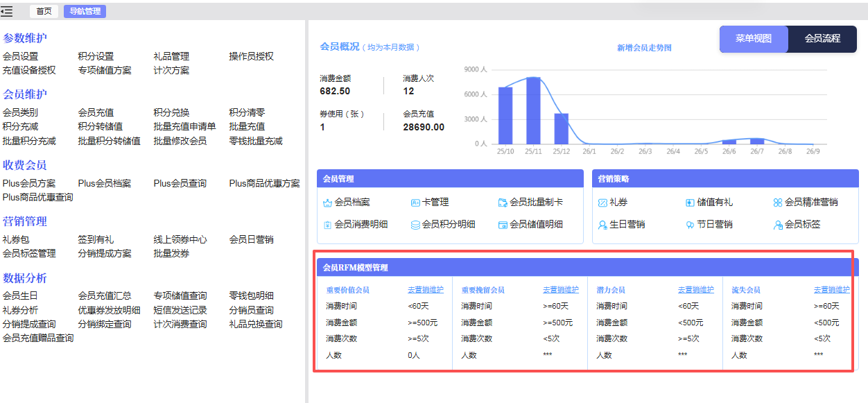Image resolution: width=868 pixels, height=403 pixels.
Task: Open 签到有礼 under 营销管理
Action: pos(96,239)
